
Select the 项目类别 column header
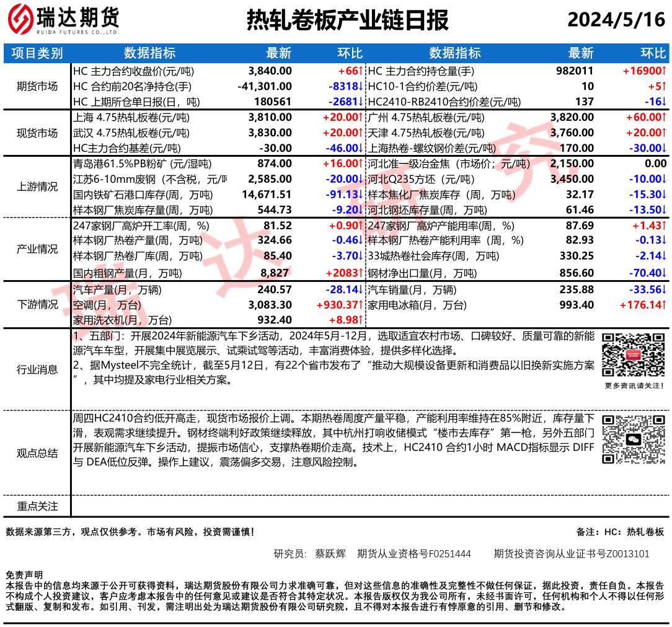click(x=37, y=53)
